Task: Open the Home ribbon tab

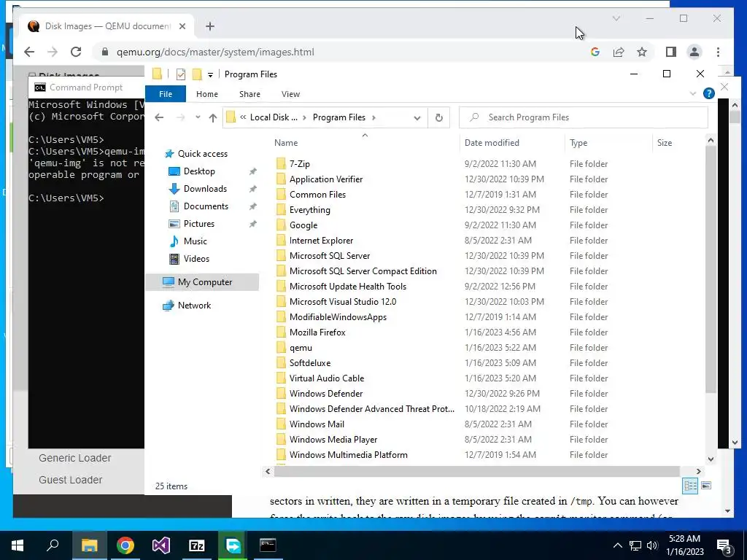Action: (x=206, y=94)
